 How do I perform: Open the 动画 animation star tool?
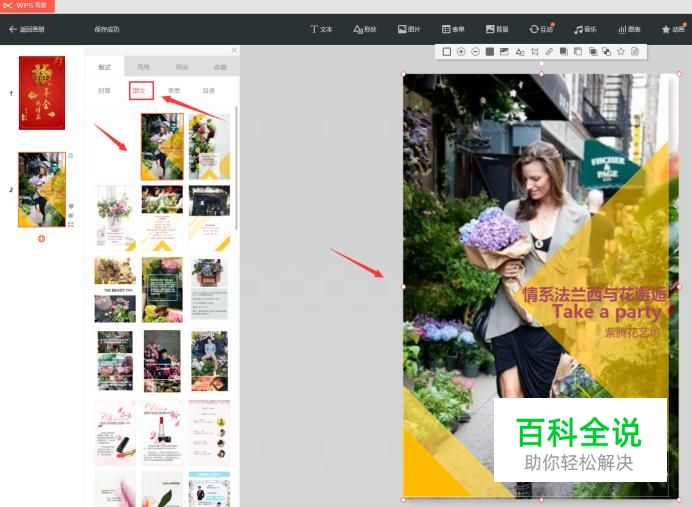click(x=673, y=29)
